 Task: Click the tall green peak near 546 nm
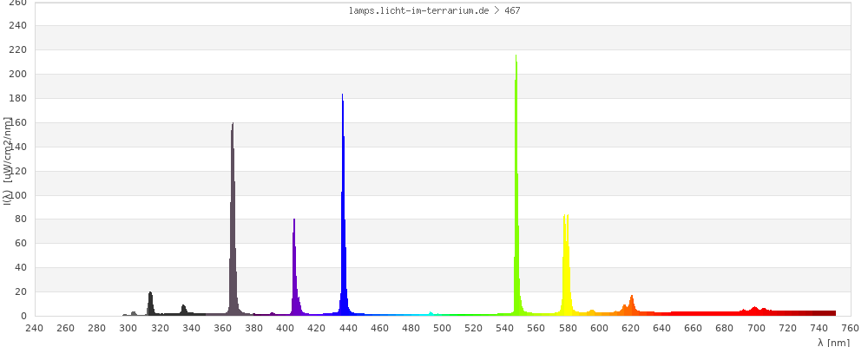(516, 186)
